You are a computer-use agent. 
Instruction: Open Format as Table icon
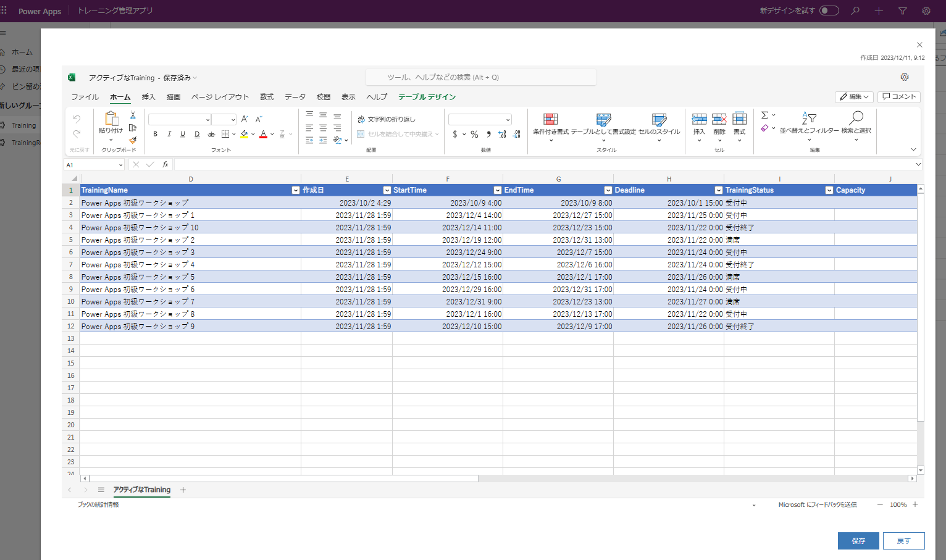click(x=603, y=119)
